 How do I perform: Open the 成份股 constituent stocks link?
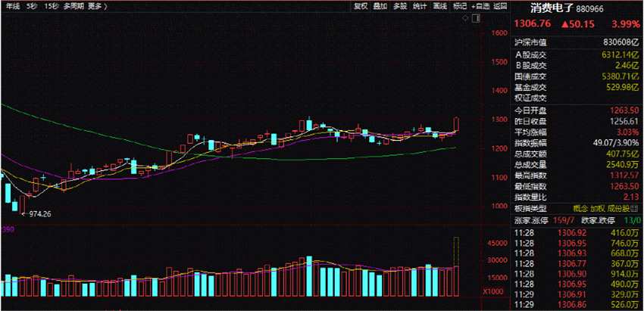coord(618,208)
